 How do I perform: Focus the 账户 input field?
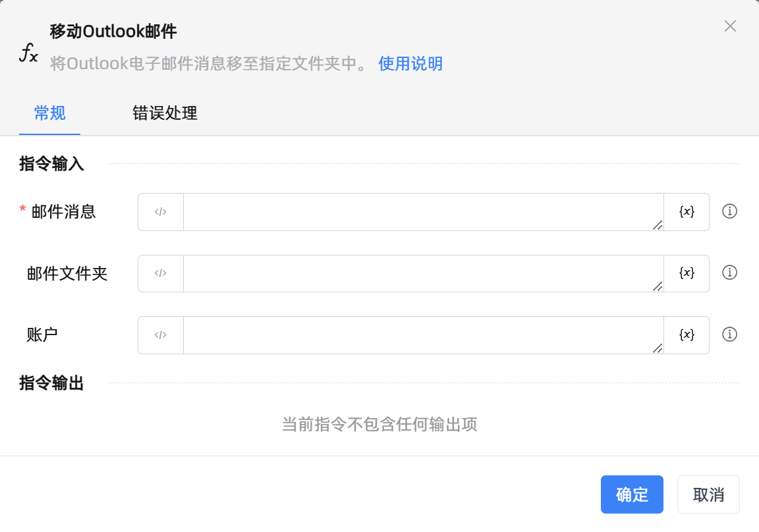(423, 334)
